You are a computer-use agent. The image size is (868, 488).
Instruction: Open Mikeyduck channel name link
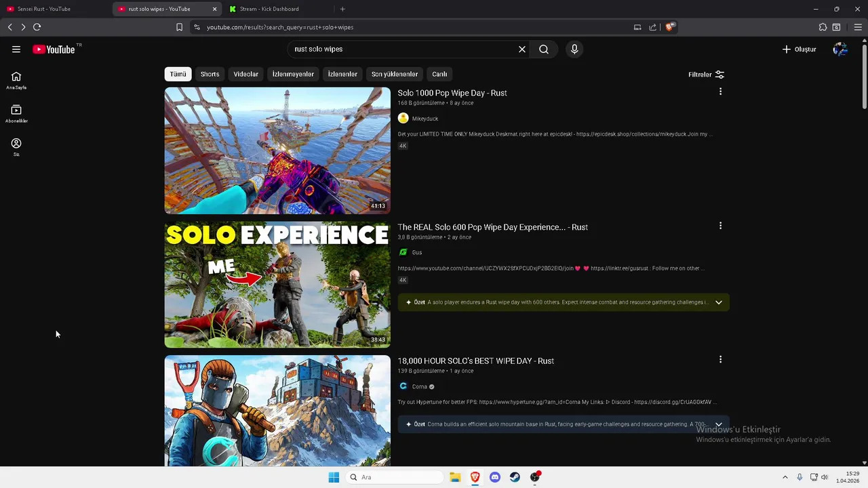point(425,119)
